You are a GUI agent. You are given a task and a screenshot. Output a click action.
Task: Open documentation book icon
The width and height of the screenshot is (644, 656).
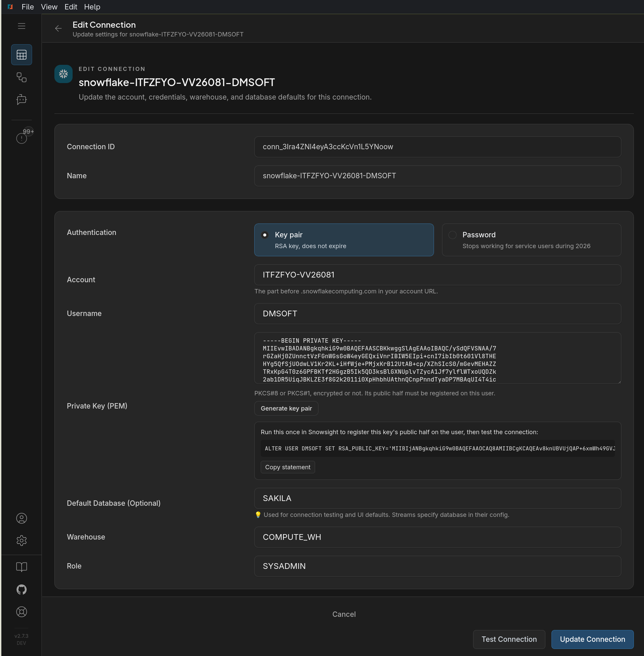coord(22,567)
